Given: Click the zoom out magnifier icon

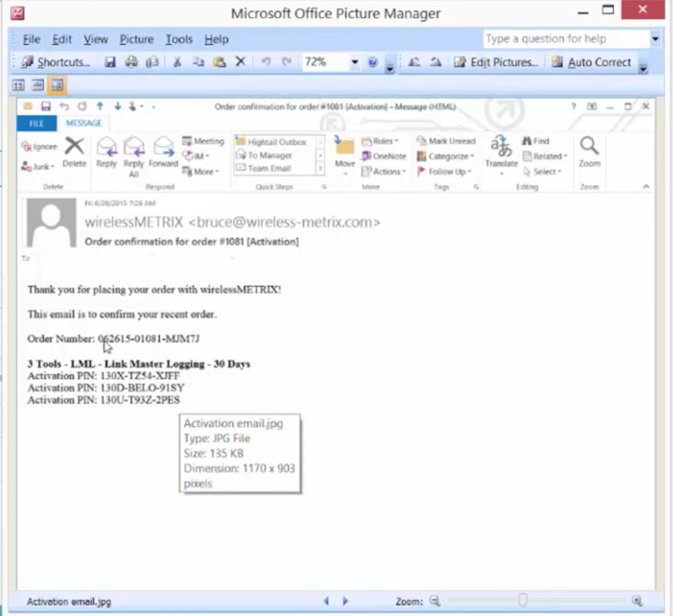Looking at the screenshot, I should pyautogui.click(x=435, y=602).
